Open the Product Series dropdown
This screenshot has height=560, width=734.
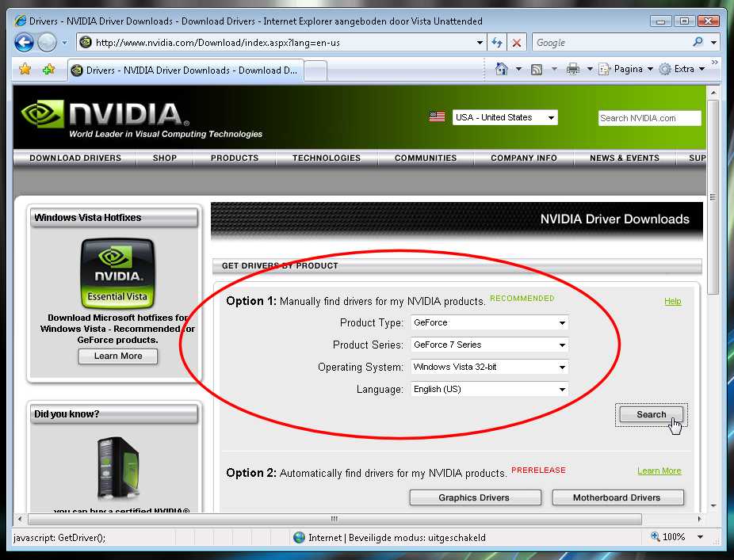[490, 345]
